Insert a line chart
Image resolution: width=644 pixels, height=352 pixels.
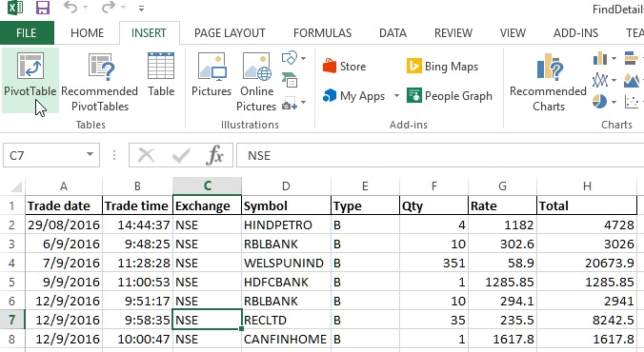click(x=600, y=80)
